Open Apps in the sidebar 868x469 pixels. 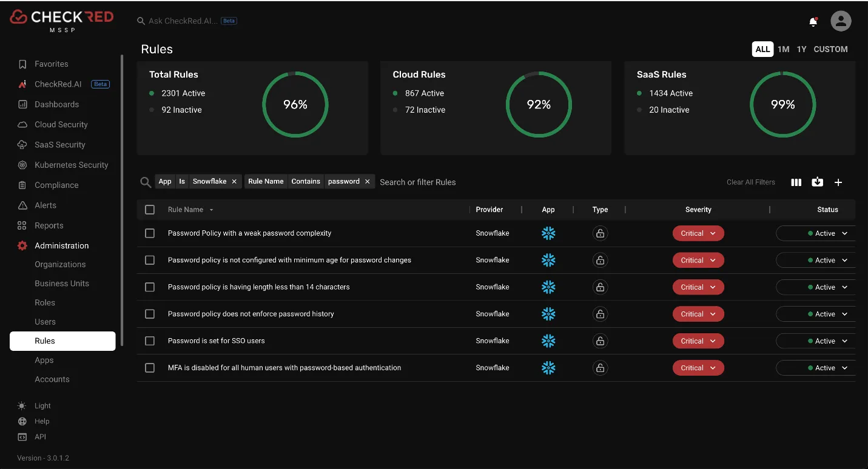pos(44,360)
